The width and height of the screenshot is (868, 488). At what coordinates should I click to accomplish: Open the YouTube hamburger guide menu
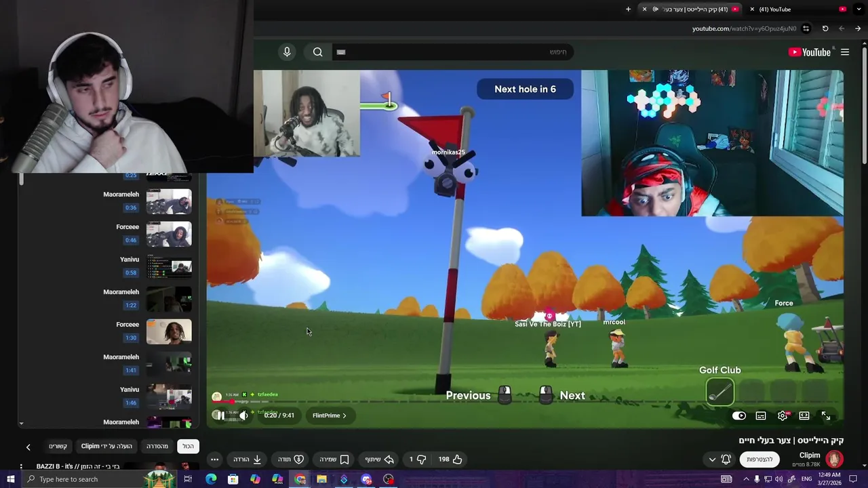(845, 52)
